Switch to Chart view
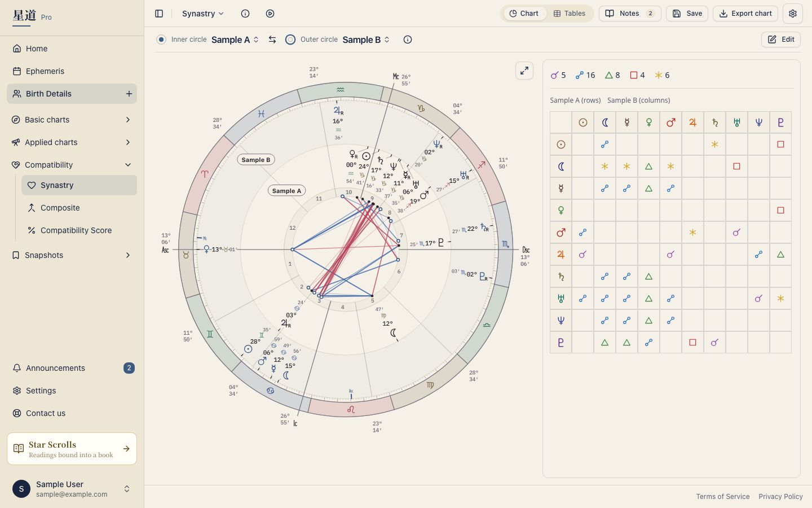Viewport: 812px width, 508px height. click(x=524, y=14)
